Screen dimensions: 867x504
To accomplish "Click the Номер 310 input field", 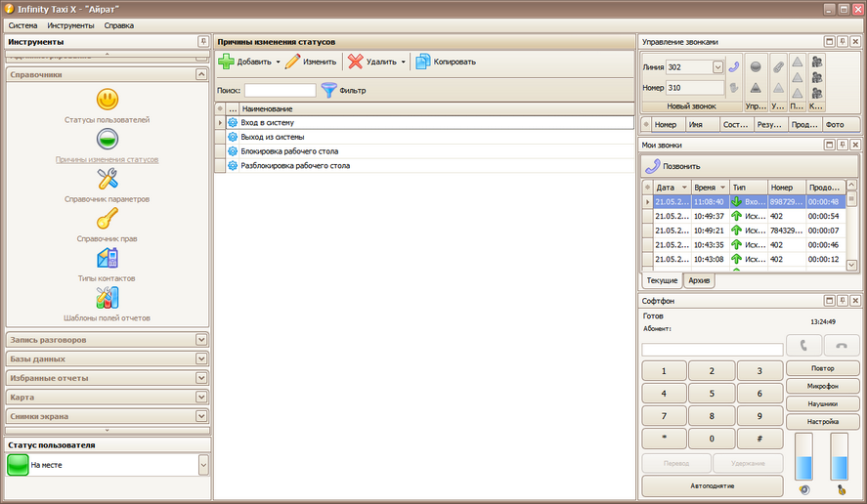I will tap(695, 87).
